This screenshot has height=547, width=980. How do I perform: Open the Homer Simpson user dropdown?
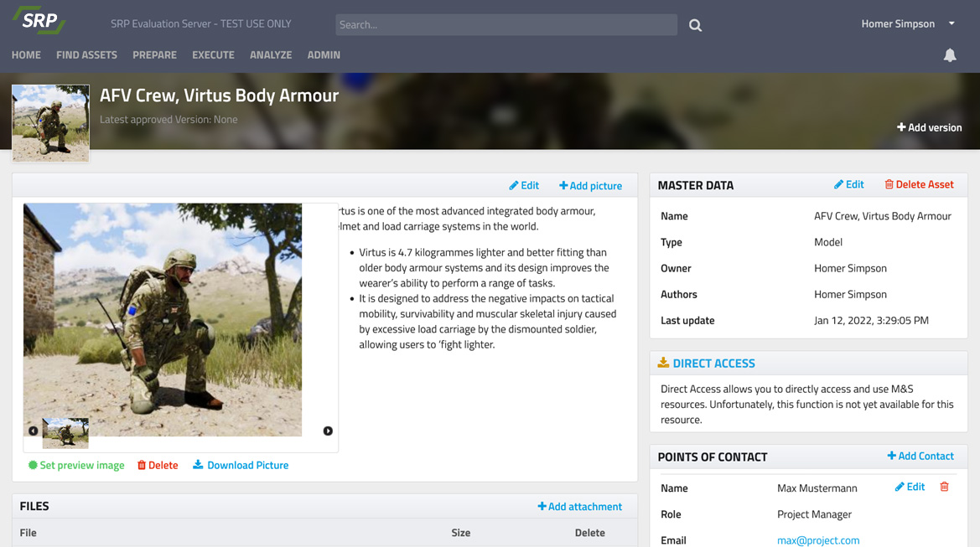click(x=908, y=23)
